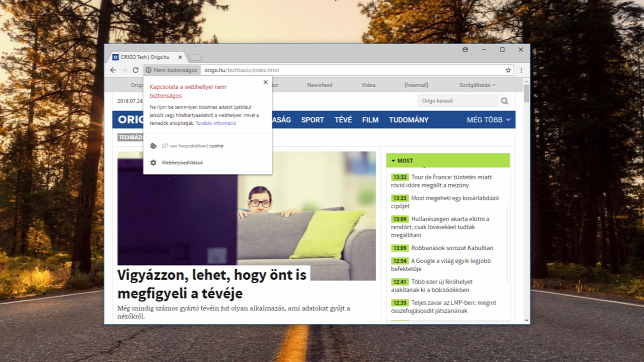Open the További információ link
The width and height of the screenshot is (644, 362).
tap(216, 123)
